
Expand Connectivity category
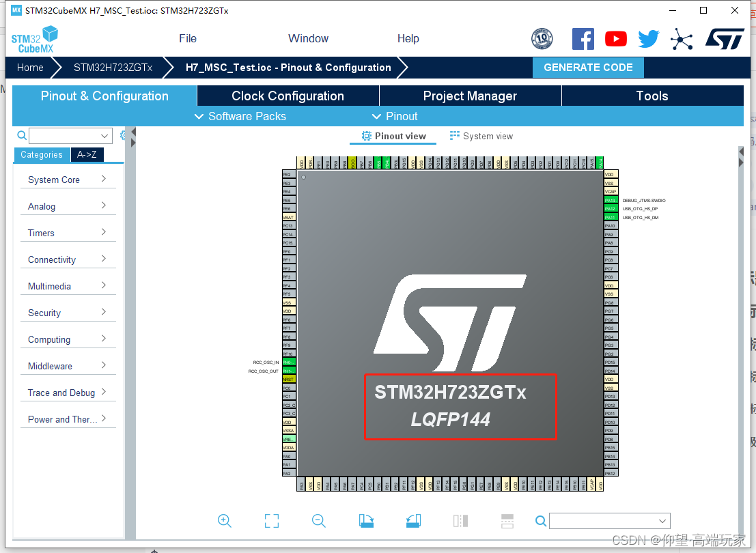(68, 259)
